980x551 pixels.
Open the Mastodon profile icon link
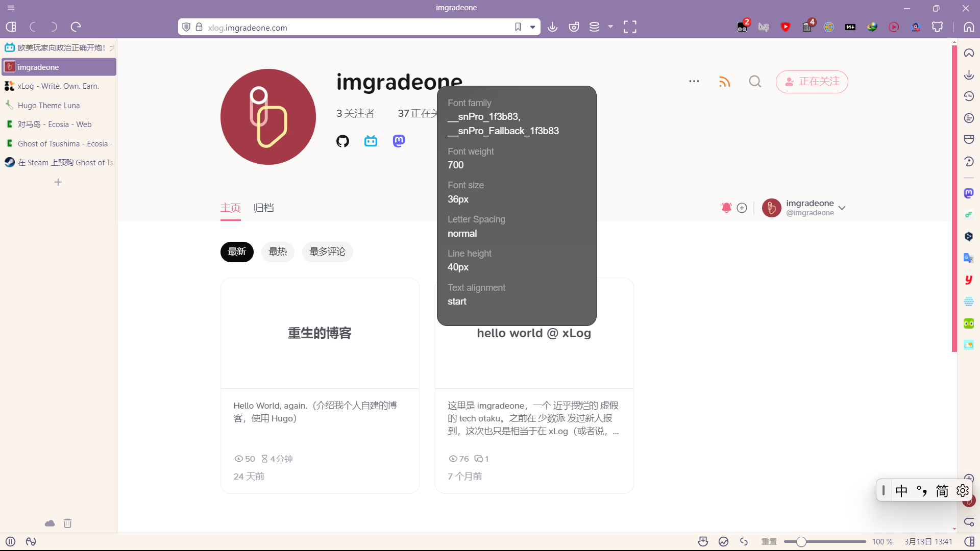point(399,141)
